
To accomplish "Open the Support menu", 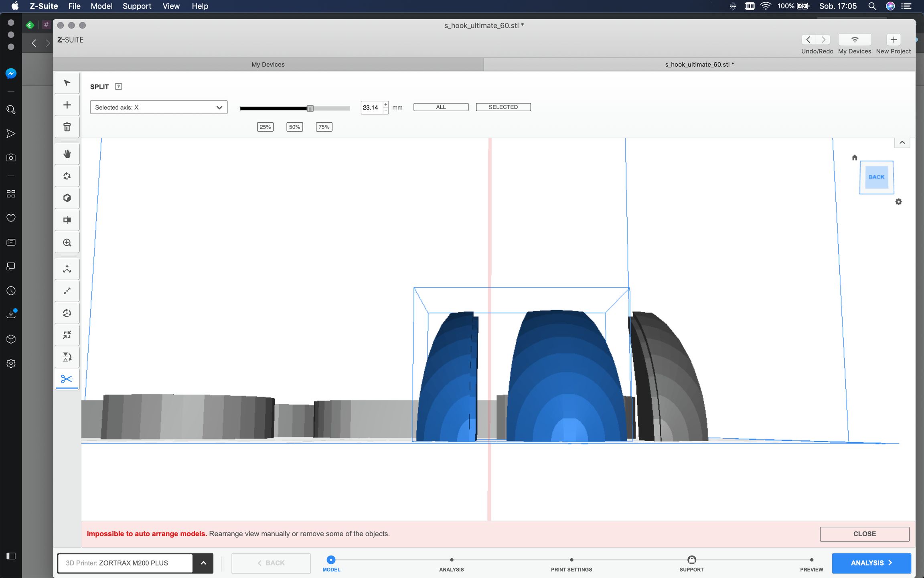I will pyautogui.click(x=137, y=6).
